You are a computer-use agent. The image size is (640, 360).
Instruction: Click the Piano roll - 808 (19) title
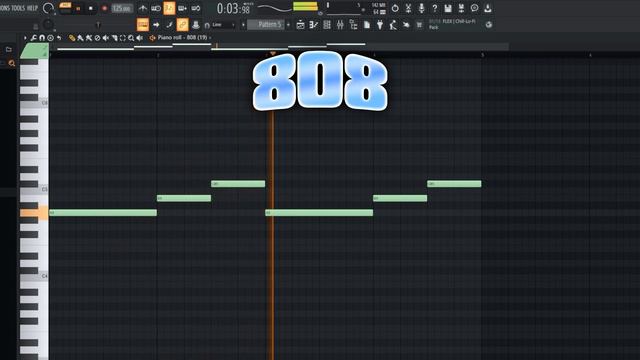pos(182,38)
